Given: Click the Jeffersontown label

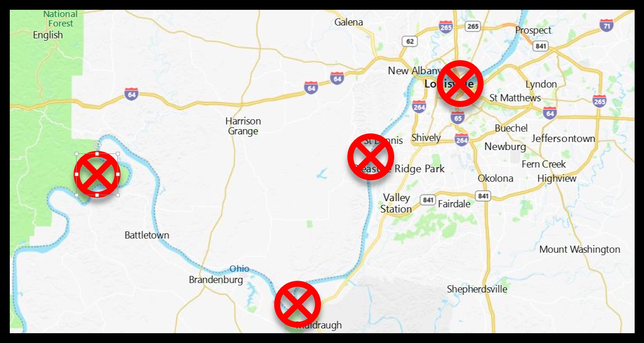Looking at the screenshot, I should 563,138.
